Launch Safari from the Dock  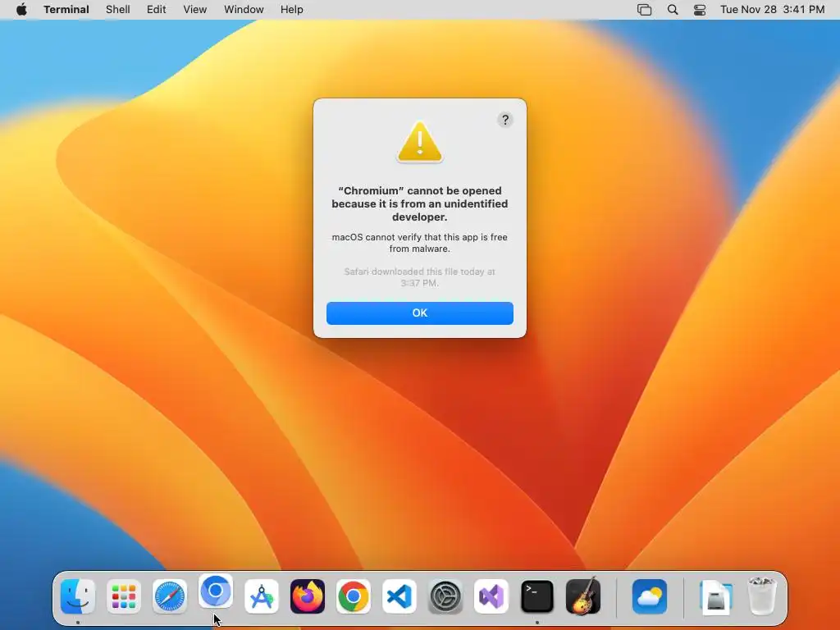click(170, 596)
